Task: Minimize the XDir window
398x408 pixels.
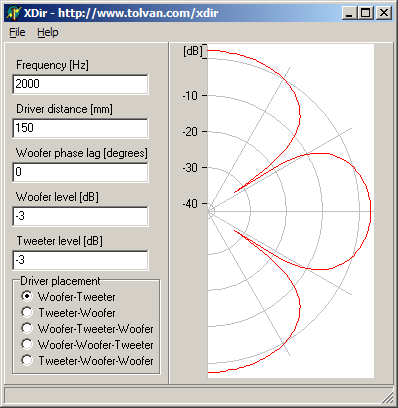Action: pyautogui.click(x=350, y=13)
